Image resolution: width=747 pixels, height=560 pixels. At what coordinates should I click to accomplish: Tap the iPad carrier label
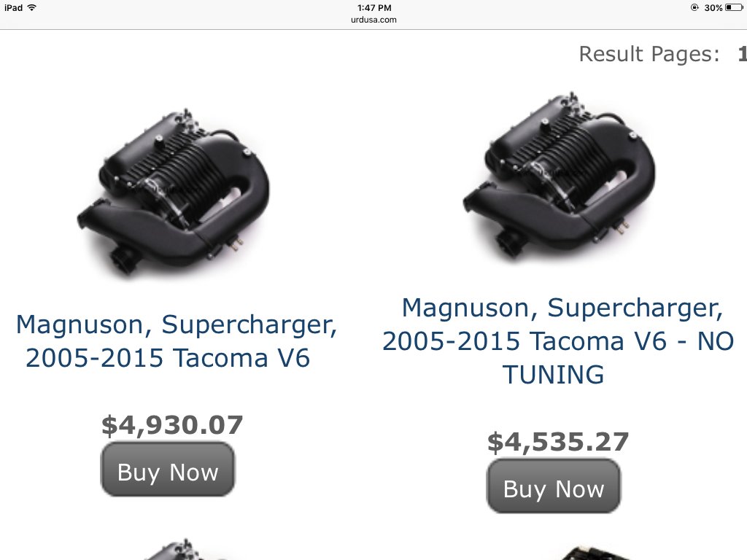[x=13, y=7]
